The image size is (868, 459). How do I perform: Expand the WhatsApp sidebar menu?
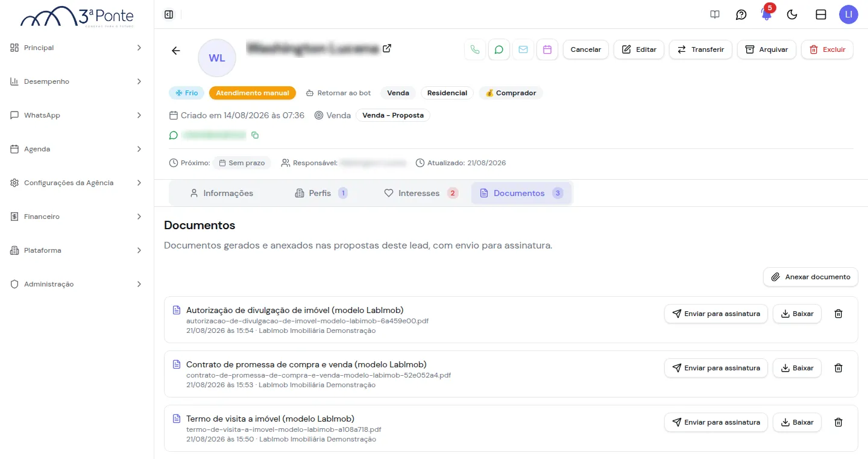point(77,115)
